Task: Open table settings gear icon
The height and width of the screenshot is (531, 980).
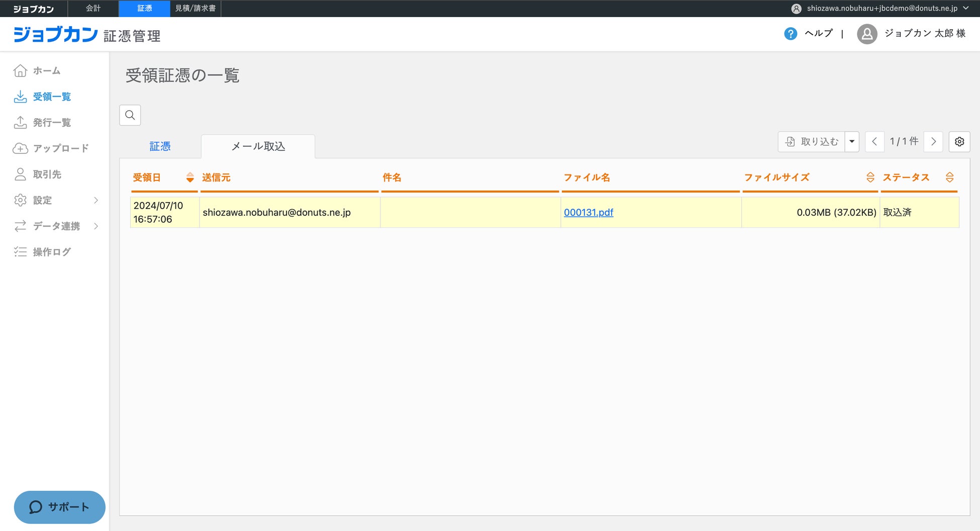Action: 959,142
